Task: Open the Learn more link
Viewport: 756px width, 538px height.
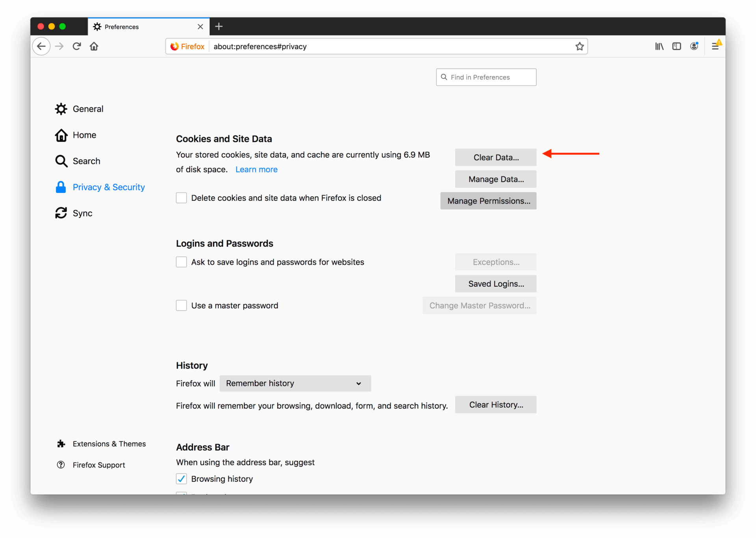Action: point(256,169)
